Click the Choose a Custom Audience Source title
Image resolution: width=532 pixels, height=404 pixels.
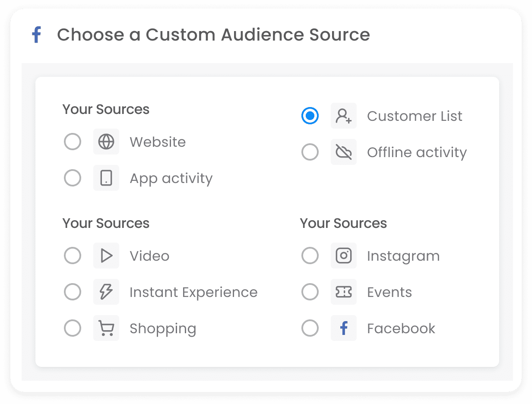[x=213, y=35]
